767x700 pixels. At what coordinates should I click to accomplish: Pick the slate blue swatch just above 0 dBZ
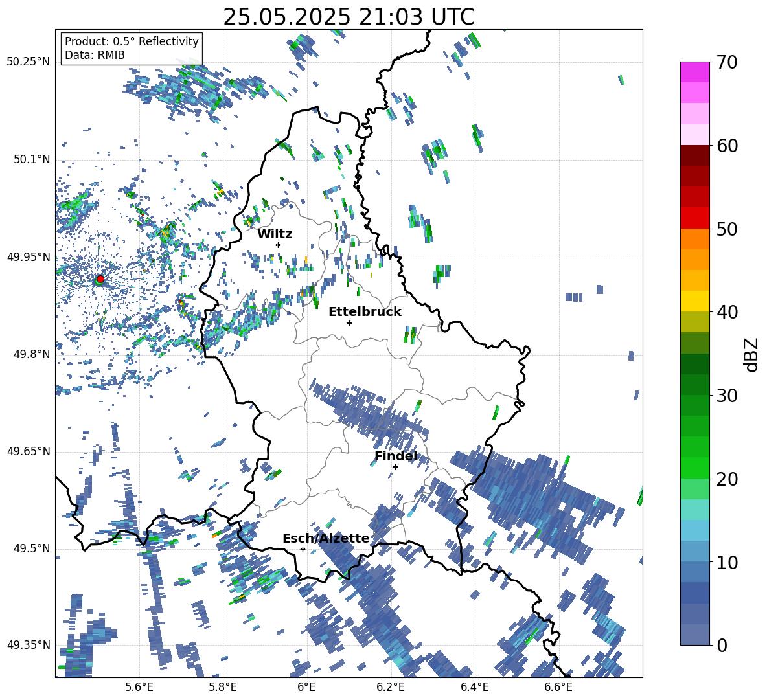point(694,635)
